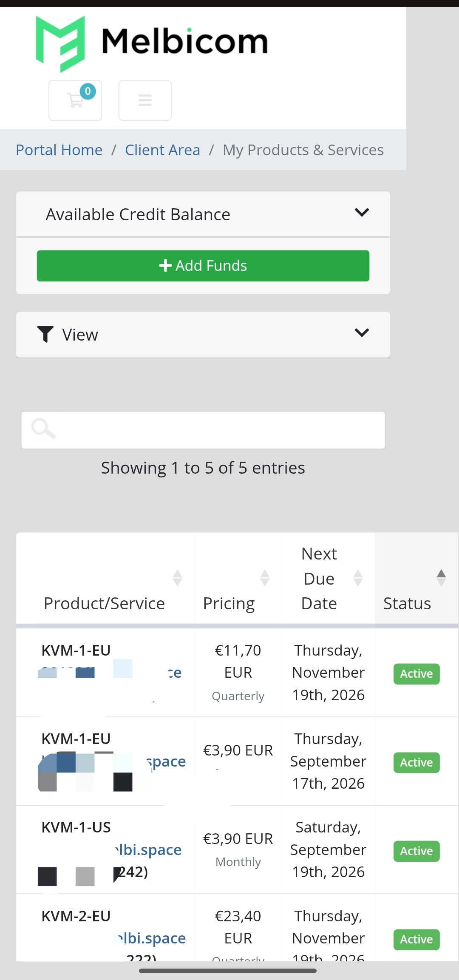The height and width of the screenshot is (980, 459).
Task: Focus the services search field
Action: 203,430
